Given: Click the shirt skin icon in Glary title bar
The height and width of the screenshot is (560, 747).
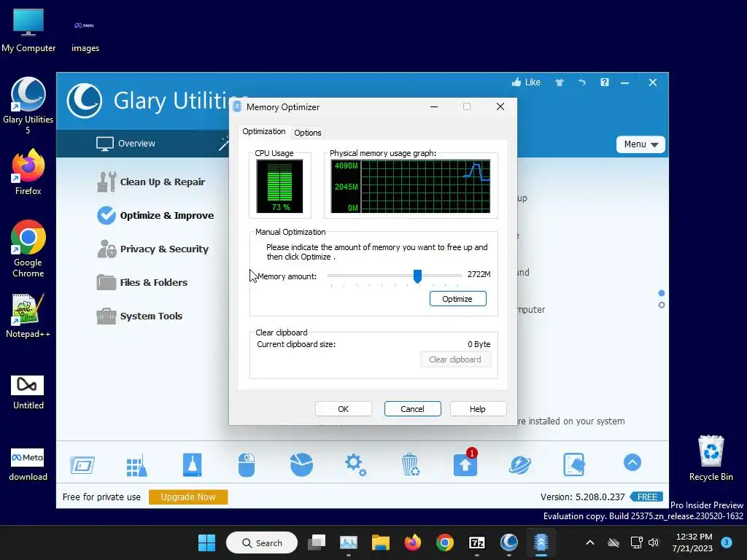Looking at the screenshot, I should pyautogui.click(x=560, y=82).
